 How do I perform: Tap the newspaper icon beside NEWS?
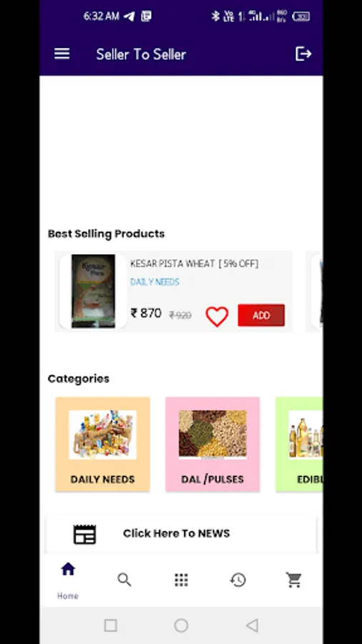point(84,535)
